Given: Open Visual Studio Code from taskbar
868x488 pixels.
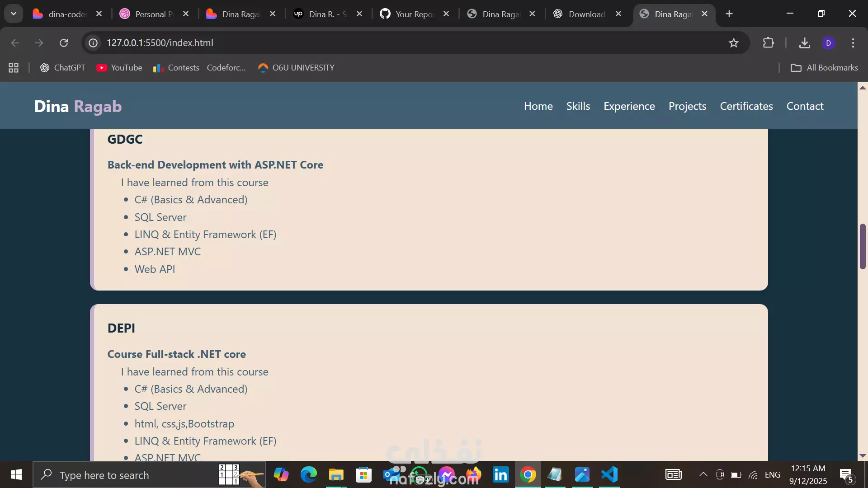Looking at the screenshot, I should coord(609,475).
